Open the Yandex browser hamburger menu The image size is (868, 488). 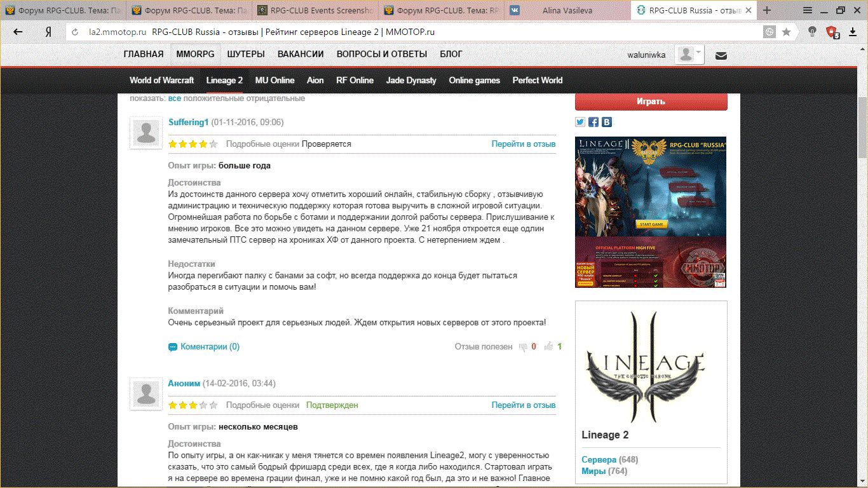point(808,10)
